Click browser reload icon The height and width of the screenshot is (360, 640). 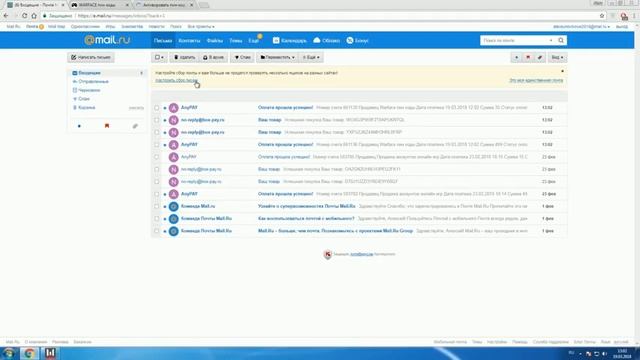24,16
